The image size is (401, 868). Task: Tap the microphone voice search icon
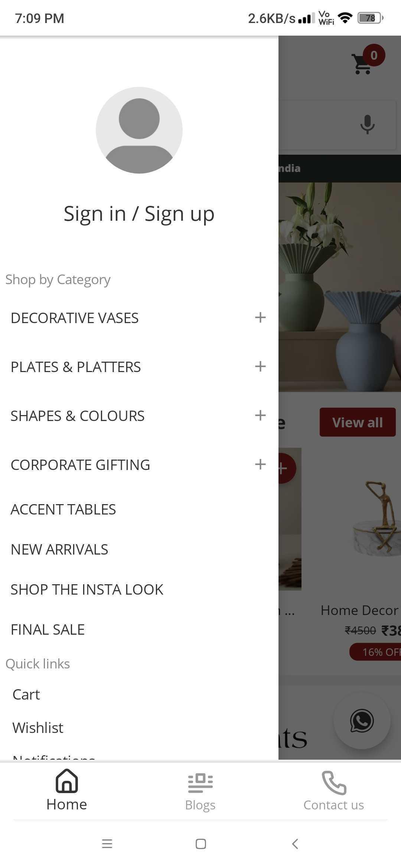pos(367,124)
